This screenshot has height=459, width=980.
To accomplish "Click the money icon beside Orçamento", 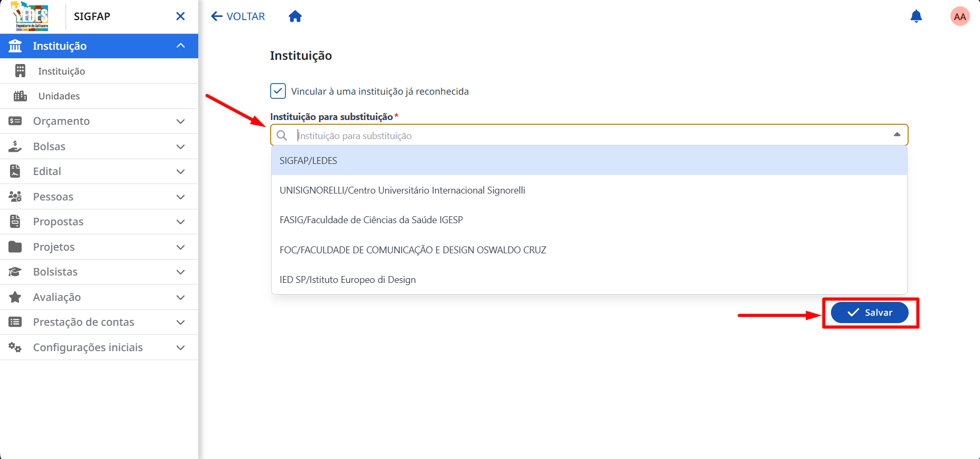I will 15,121.
